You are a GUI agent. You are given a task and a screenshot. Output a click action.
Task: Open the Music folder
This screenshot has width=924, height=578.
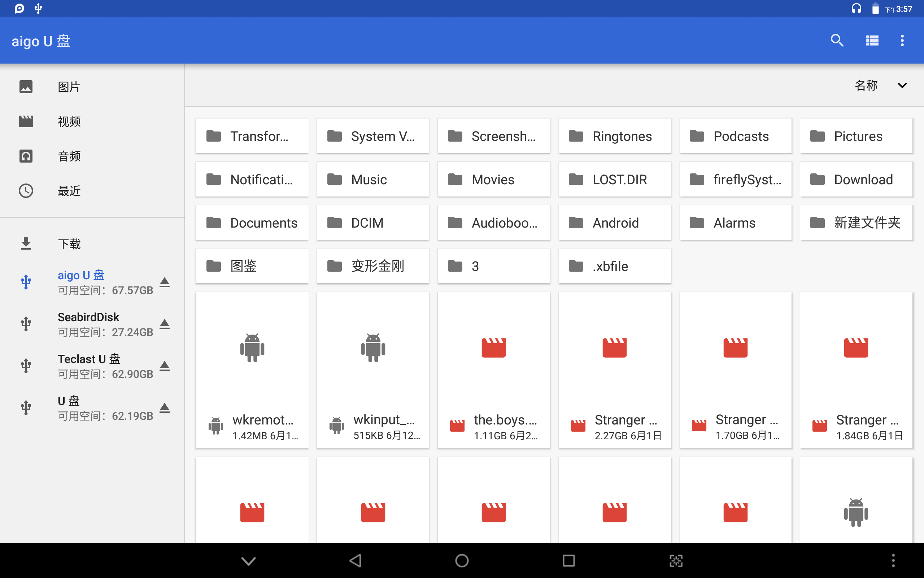373,179
